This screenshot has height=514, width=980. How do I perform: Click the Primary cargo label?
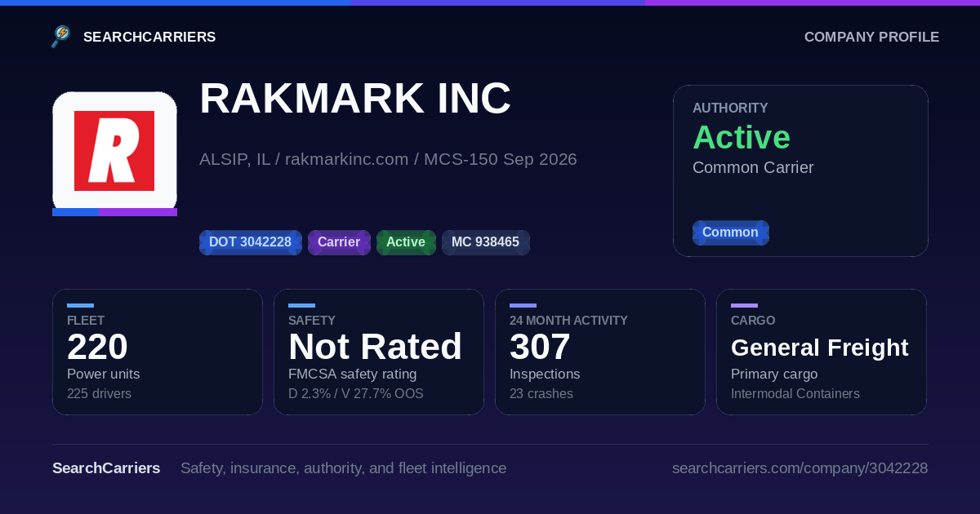774,374
